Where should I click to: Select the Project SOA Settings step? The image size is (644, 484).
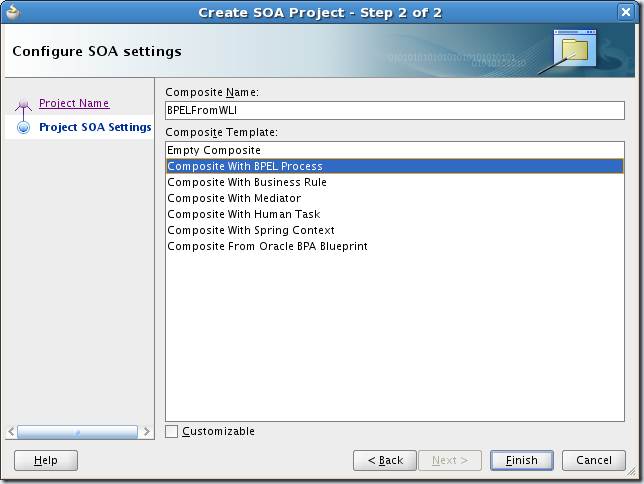(x=95, y=127)
